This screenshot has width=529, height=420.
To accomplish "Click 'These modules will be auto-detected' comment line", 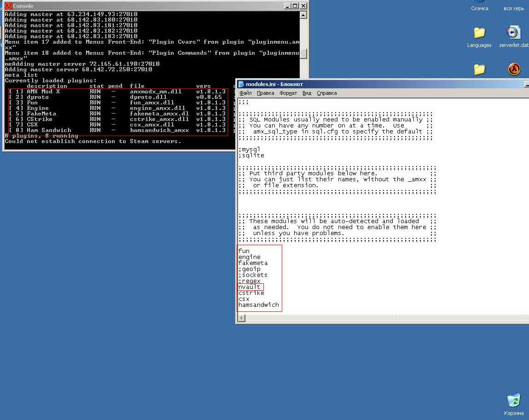I will click(x=334, y=221).
